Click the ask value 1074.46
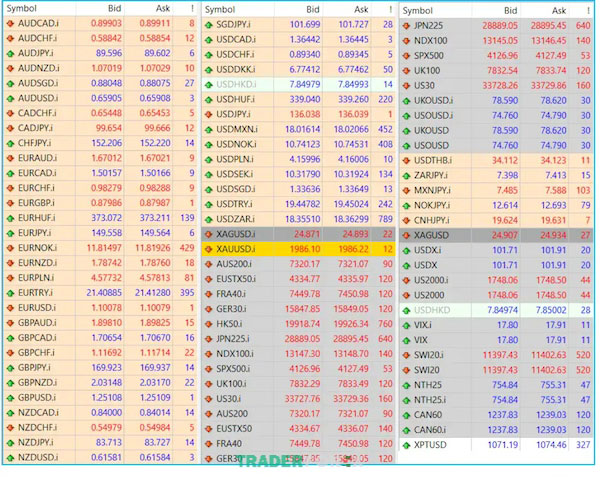The image size is (600, 477). (x=551, y=445)
